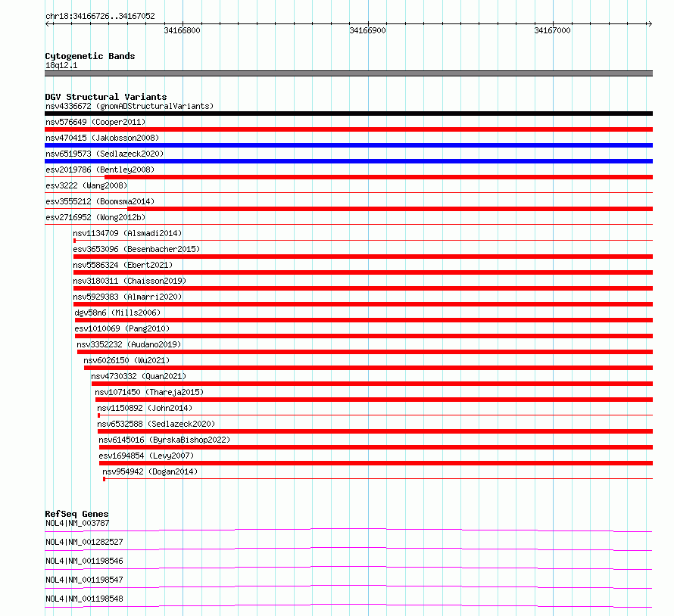
Task: Open transcript NOL4|NM_001198547
Action: click(84, 580)
